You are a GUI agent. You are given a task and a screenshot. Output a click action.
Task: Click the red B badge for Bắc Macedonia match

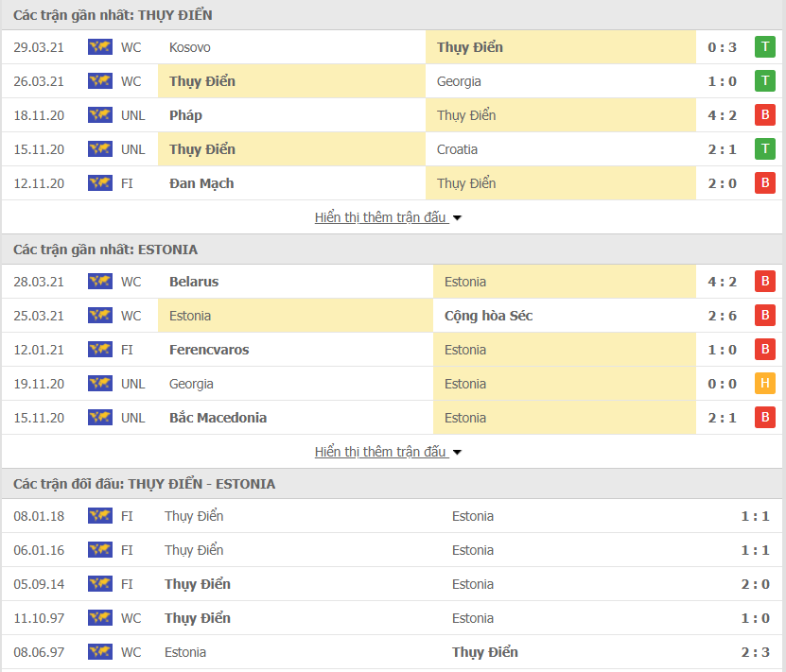pyautogui.click(x=764, y=418)
